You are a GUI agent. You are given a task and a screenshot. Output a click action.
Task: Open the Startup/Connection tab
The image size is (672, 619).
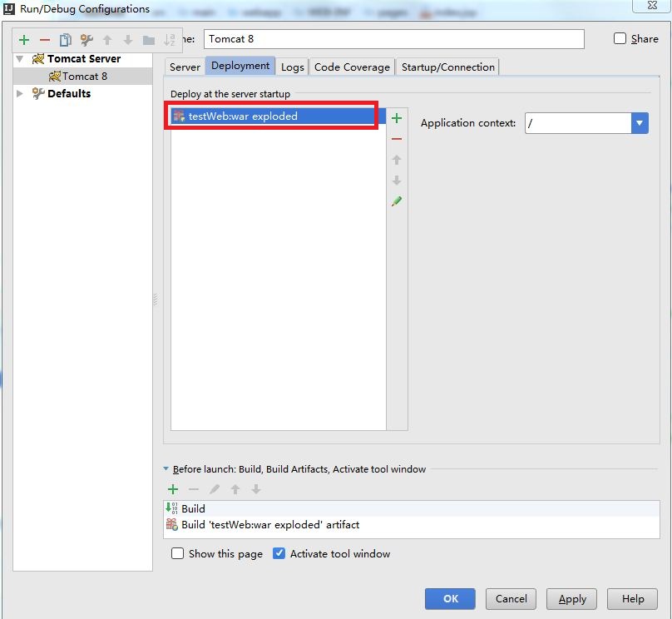tap(447, 67)
